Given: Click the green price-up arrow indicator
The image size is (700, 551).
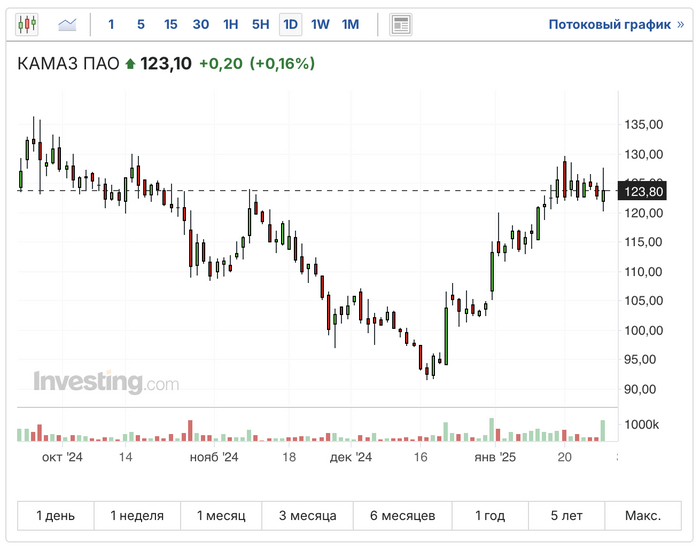Looking at the screenshot, I should click(130, 64).
